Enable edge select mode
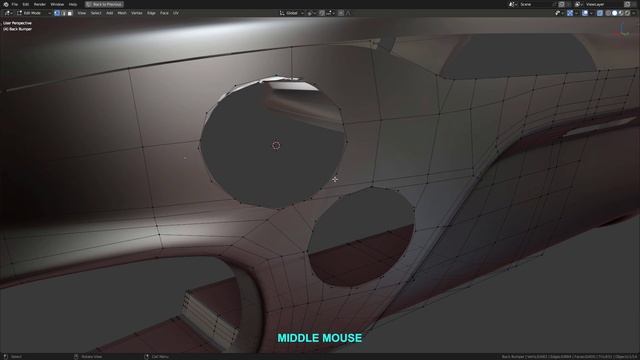Image resolution: width=640 pixels, height=360 pixels. (63, 13)
